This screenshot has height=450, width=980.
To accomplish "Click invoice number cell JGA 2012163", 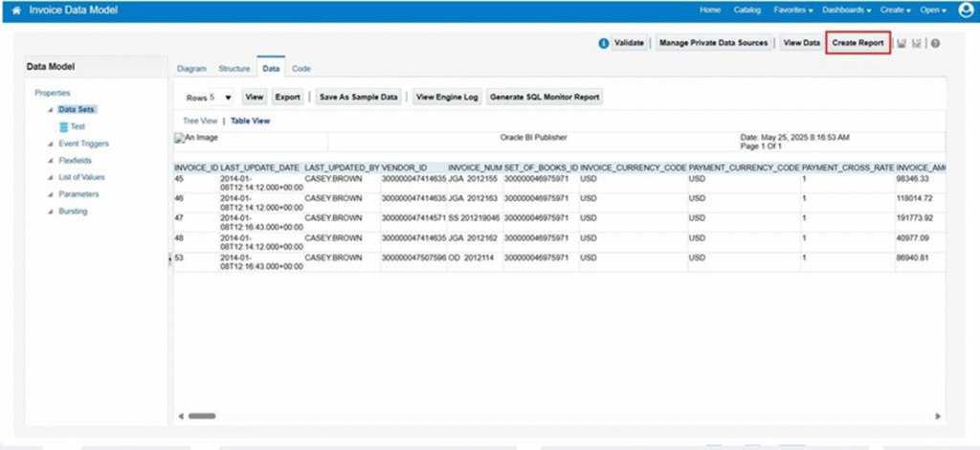I will [475, 203].
